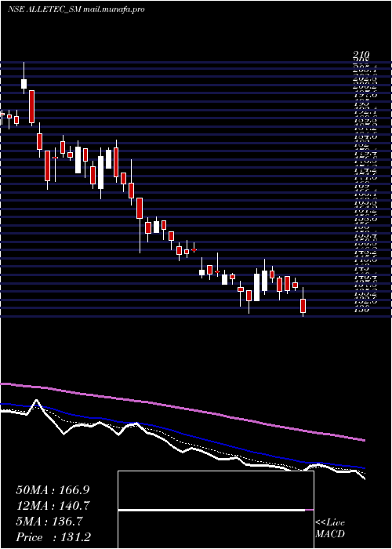Image resolution: width=392 pixels, height=549 pixels.
Task: Click the 210 price axis label
Action: click(361, 55)
